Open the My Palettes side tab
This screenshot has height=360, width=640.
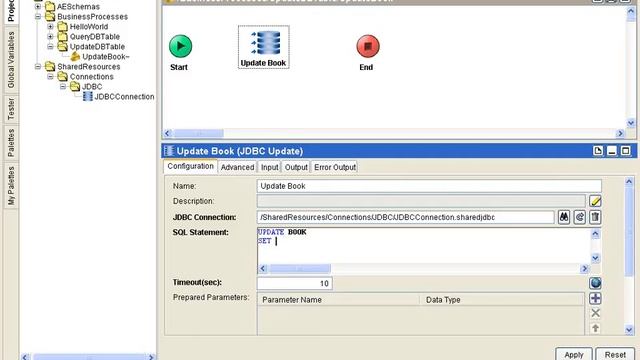(x=11, y=186)
